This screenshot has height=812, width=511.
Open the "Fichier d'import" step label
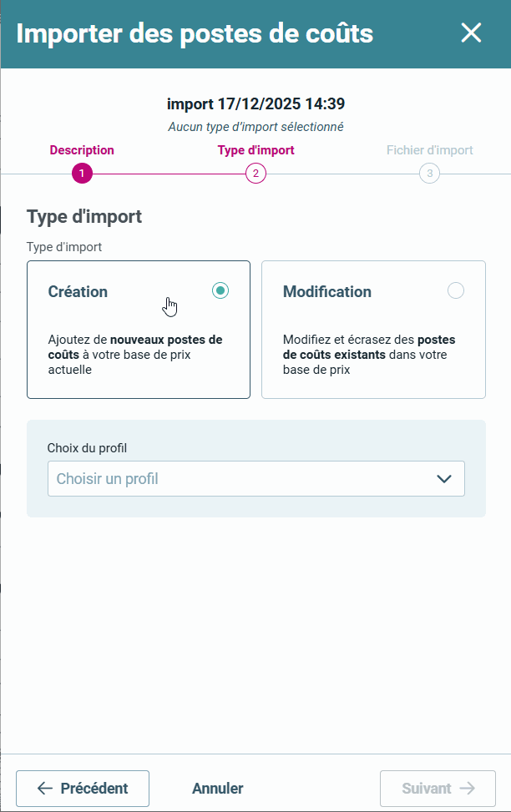pos(429,151)
